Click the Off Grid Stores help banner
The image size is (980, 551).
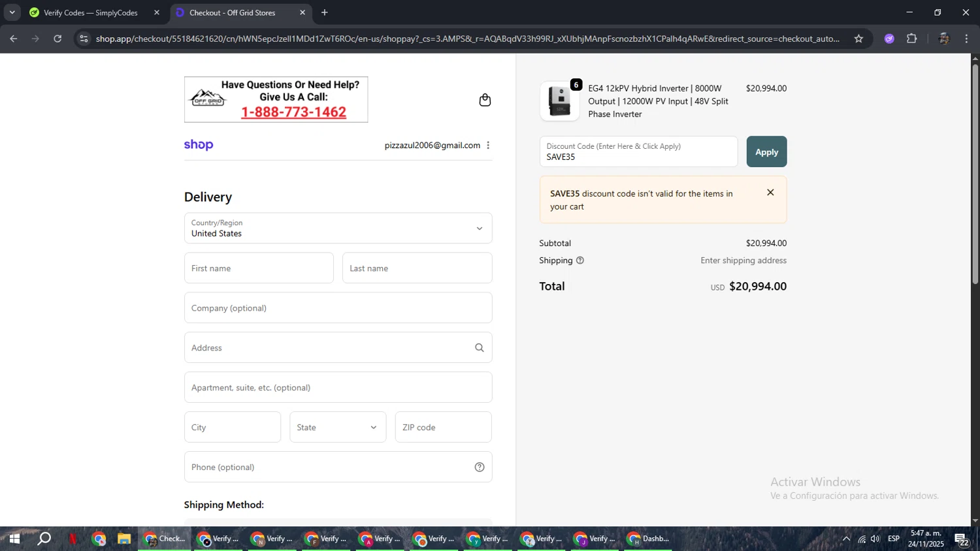click(276, 99)
